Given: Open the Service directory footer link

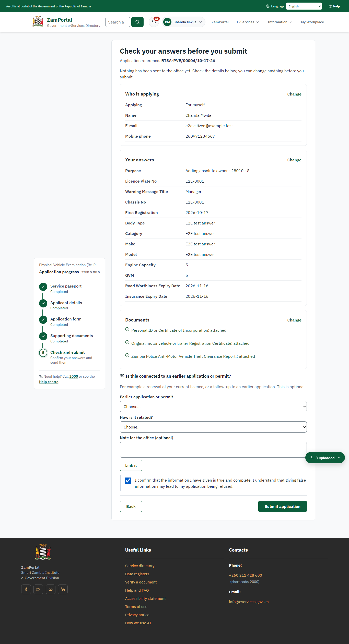Looking at the screenshot, I should [x=140, y=566].
